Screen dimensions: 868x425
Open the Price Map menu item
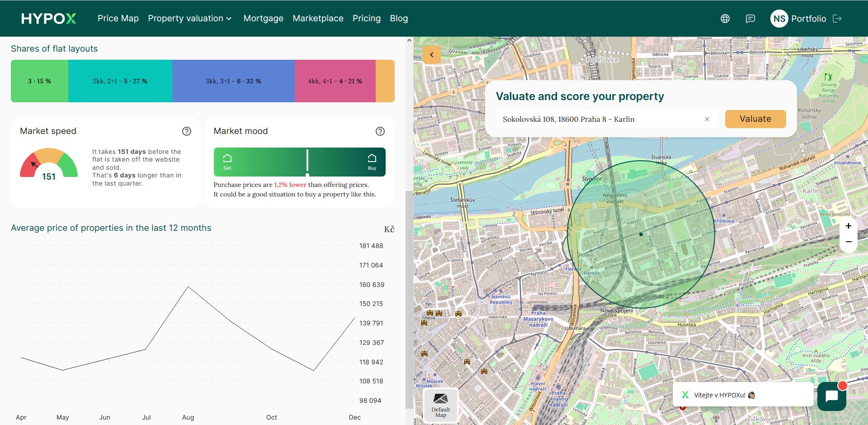(118, 19)
